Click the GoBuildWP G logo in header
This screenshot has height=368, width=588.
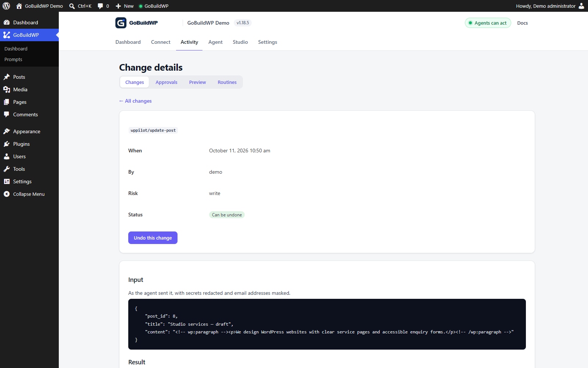[x=121, y=23]
